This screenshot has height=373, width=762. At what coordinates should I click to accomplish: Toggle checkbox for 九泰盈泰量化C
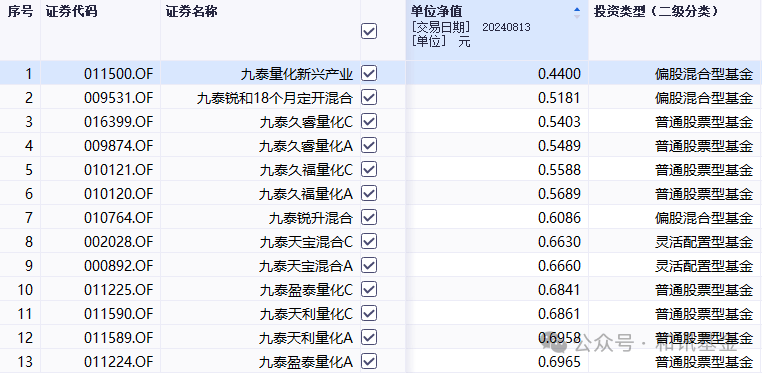coord(369,290)
